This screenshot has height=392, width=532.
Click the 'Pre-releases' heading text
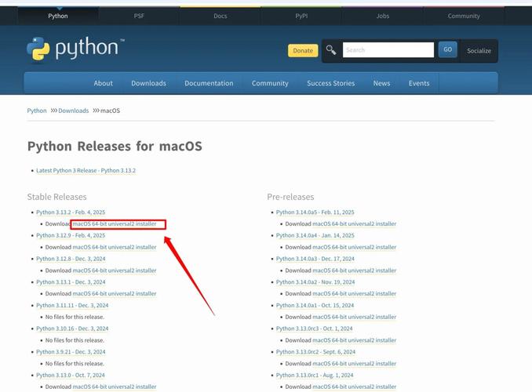(x=290, y=197)
